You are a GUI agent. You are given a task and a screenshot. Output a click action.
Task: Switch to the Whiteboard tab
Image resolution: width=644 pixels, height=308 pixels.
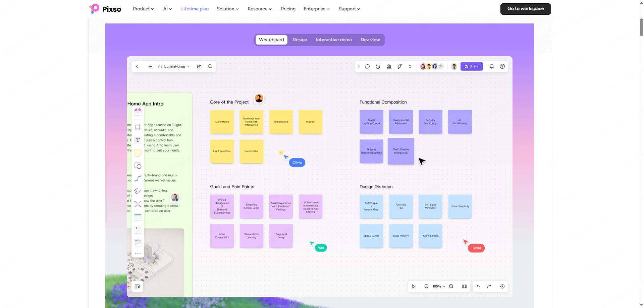click(x=271, y=40)
